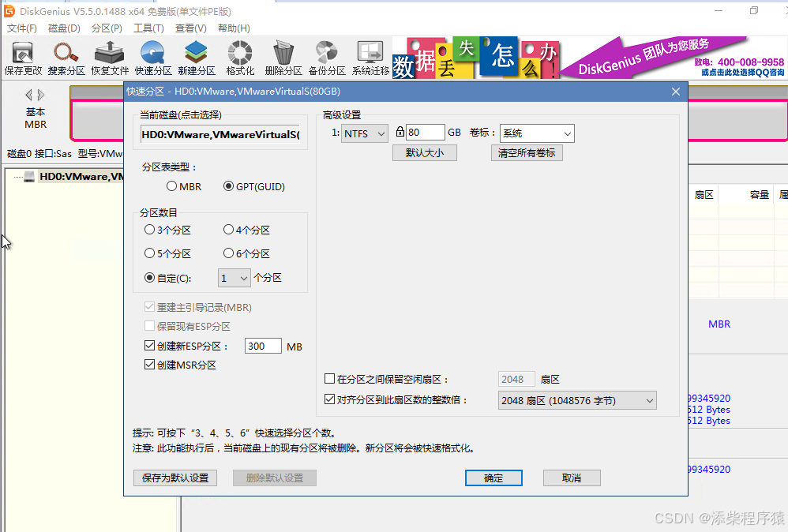Choose 5个分区 partition count

[167, 253]
